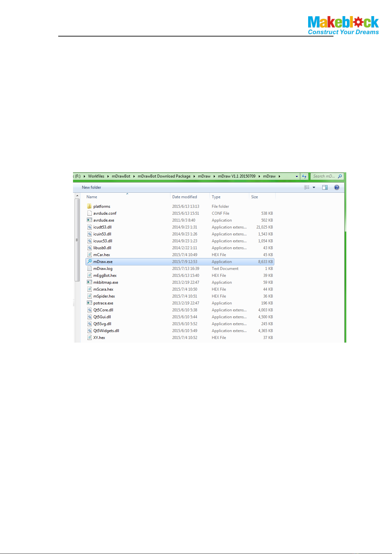This screenshot has width=392, height=554.
Task: Click the size value "21,025 KB"
Action: coord(265,227)
